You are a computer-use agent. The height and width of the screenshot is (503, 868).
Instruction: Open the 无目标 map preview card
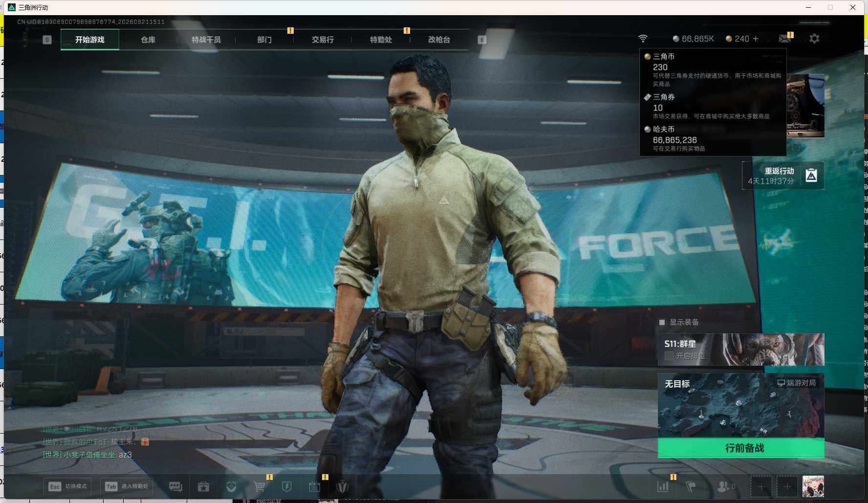[741, 406]
